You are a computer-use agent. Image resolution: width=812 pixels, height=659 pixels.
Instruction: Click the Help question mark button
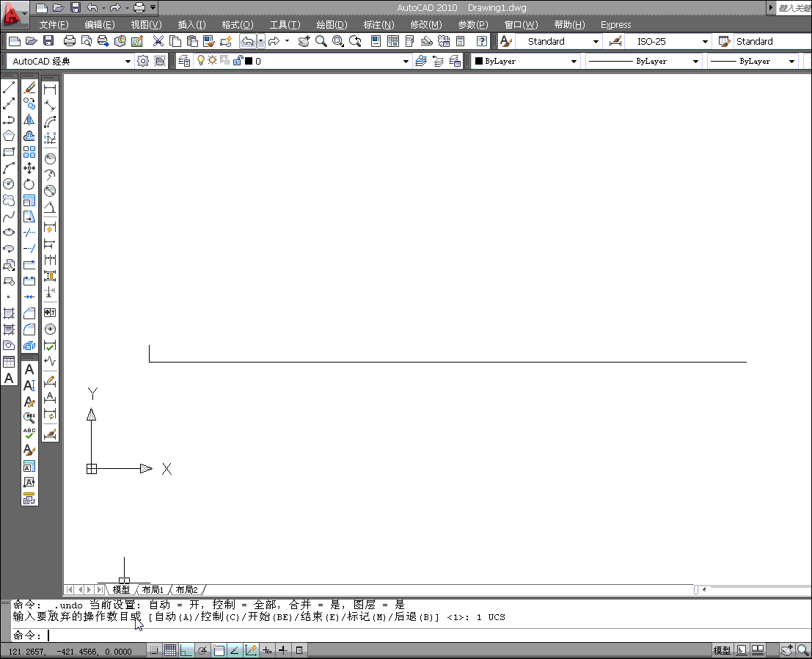[482, 41]
